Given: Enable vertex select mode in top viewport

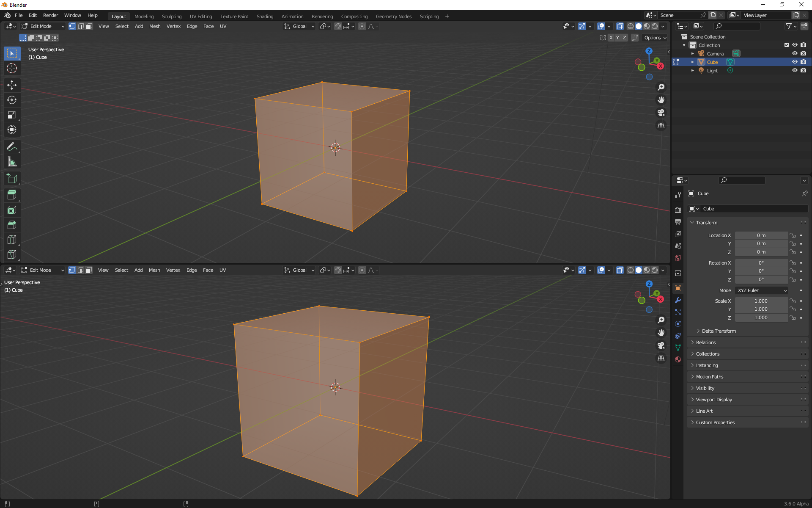Looking at the screenshot, I should (72, 26).
